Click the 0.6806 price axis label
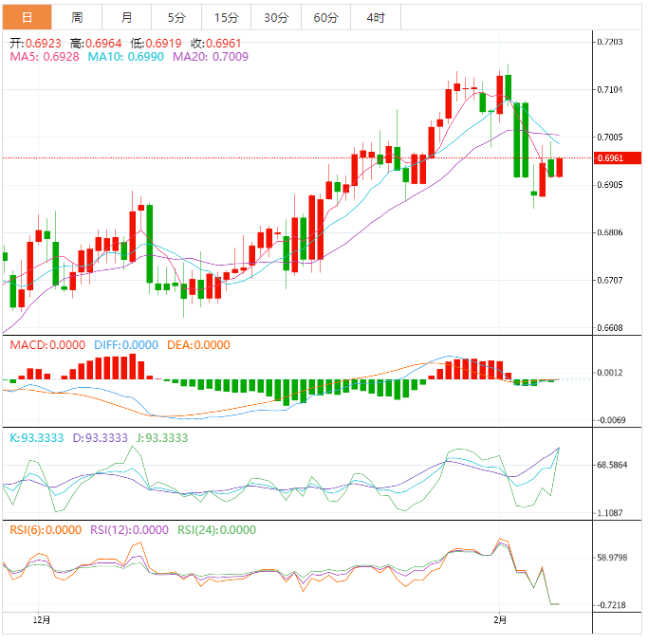The width and height of the screenshot is (648, 644). [610, 232]
